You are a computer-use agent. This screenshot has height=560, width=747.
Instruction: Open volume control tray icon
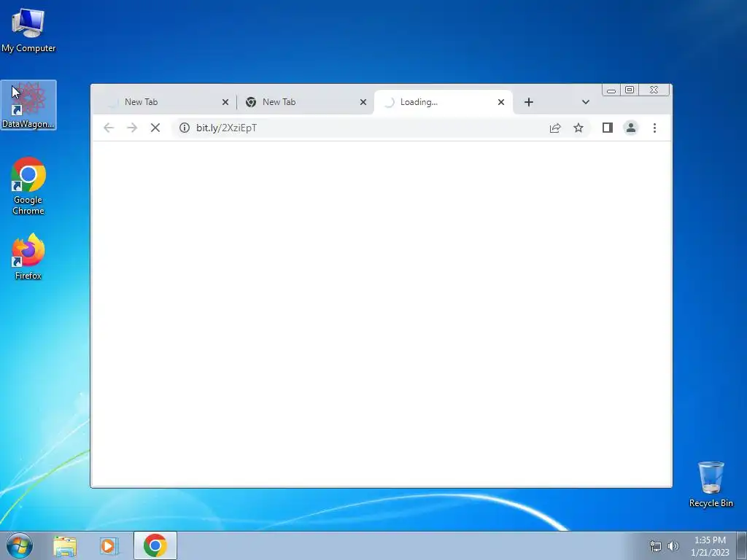click(x=673, y=546)
